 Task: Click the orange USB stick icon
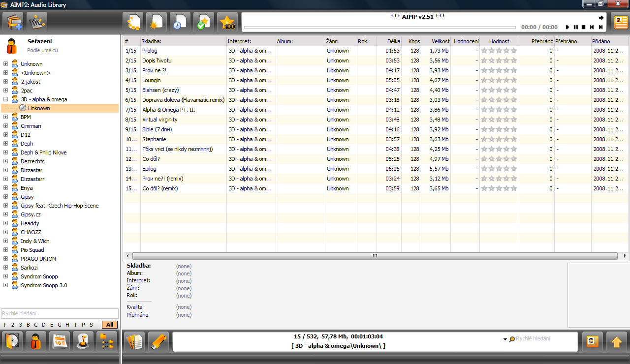(158, 341)
